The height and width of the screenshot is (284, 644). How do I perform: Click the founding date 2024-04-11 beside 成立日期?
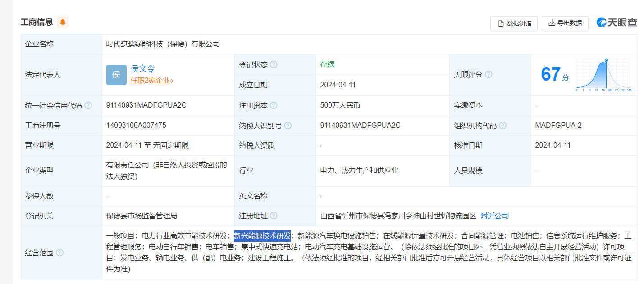point(338,85)
